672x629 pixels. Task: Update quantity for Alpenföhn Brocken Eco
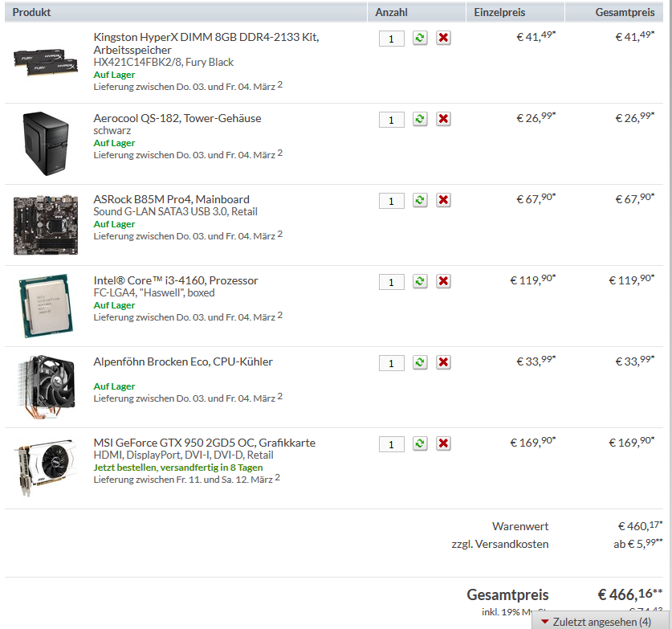[420, 362]
